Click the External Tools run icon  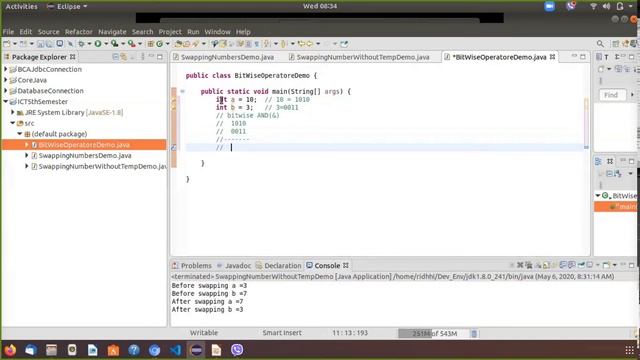click(x=131, y=44)
